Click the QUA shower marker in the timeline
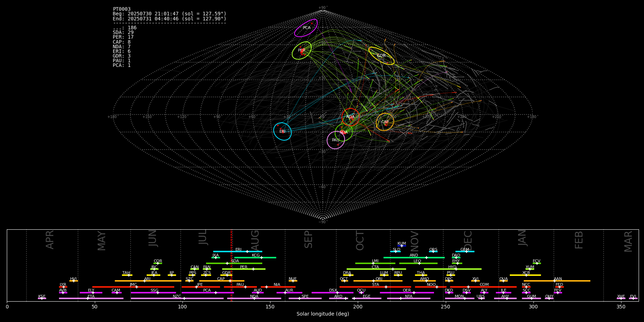 [504, 281]
